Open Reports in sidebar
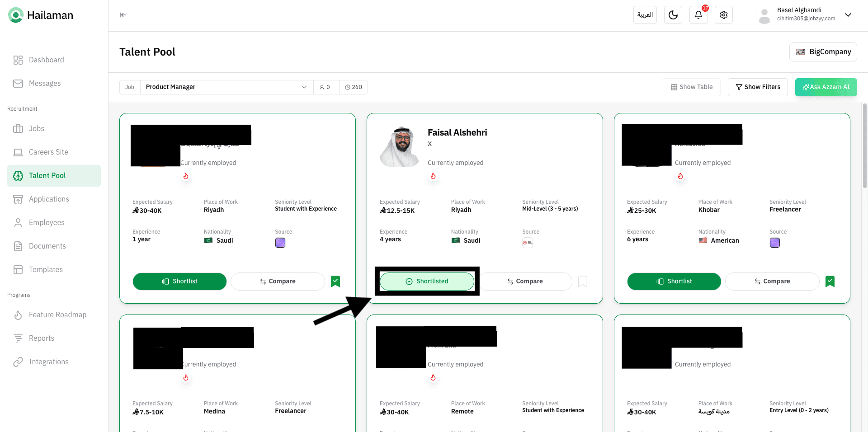868x432 pixels. (x=54, y=338)
